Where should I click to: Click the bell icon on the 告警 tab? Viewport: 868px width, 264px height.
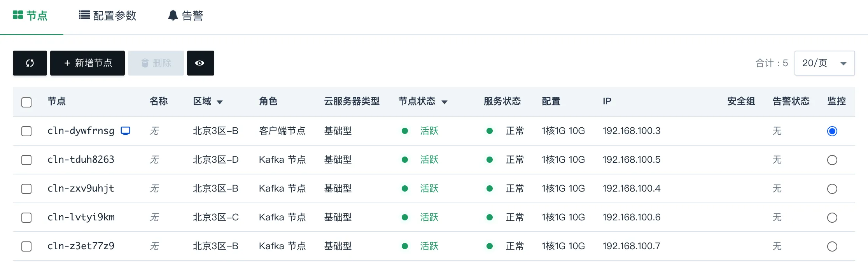point(173,16)
